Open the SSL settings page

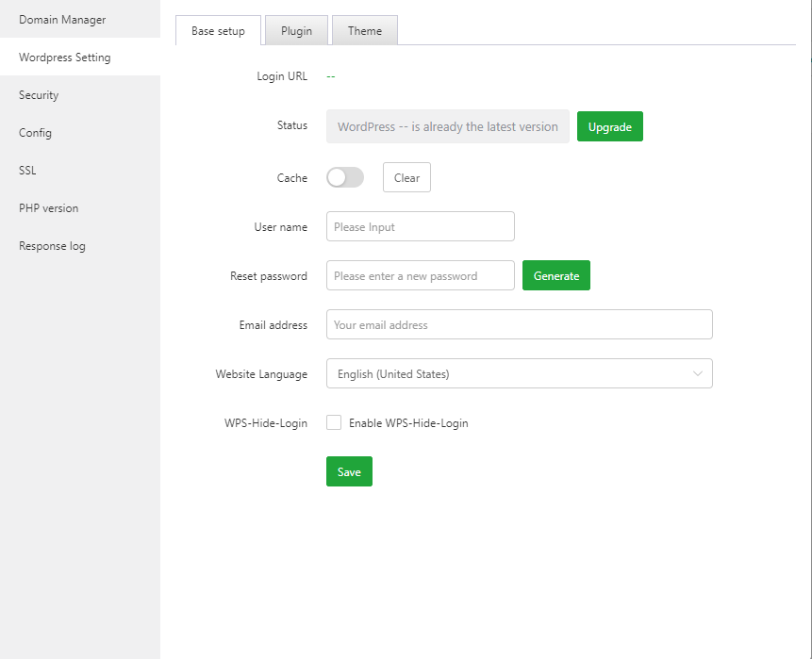pyautogui.click(x=27, y=171)
